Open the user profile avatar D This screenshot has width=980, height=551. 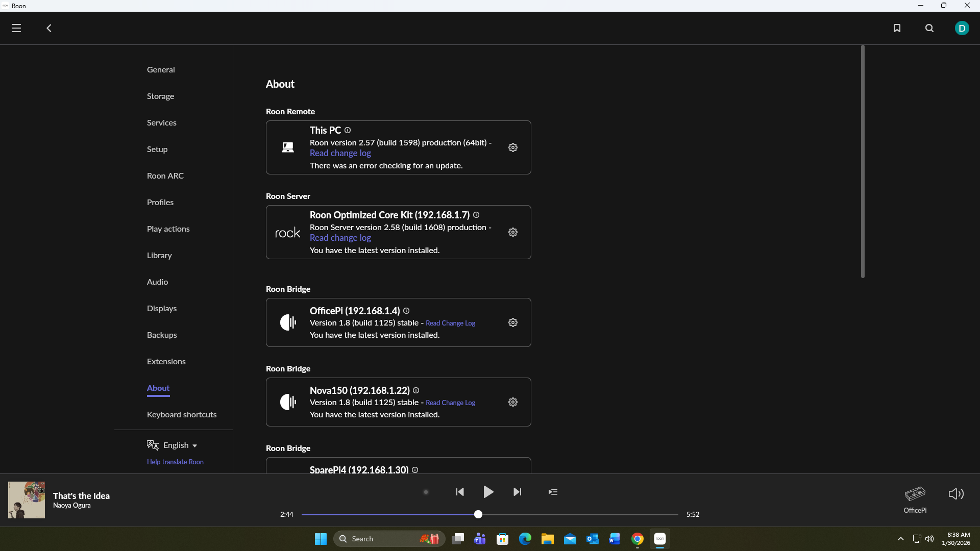pyautogui.click(x=962, y=28)
